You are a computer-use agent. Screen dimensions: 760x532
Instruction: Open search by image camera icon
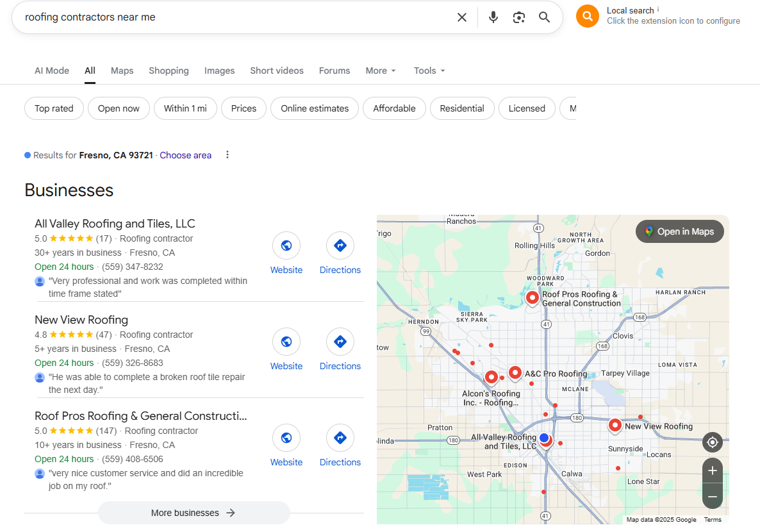pyautogui.click(x=519, y=17)
